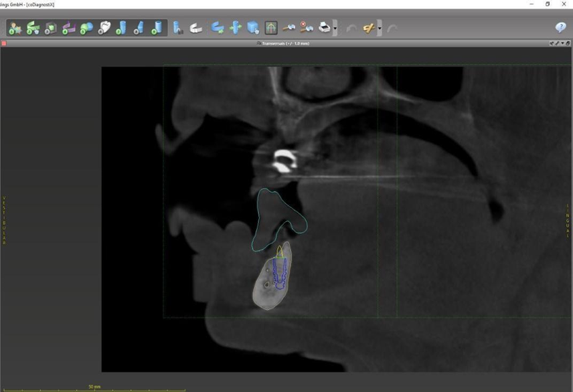This screenshot has height=392, width=573.
Task: Click the green sphere segmentation icon
Action: (86, 28)
